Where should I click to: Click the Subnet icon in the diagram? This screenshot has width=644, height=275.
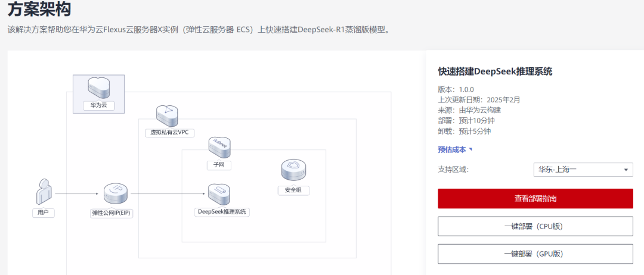[x=219, y=148]
